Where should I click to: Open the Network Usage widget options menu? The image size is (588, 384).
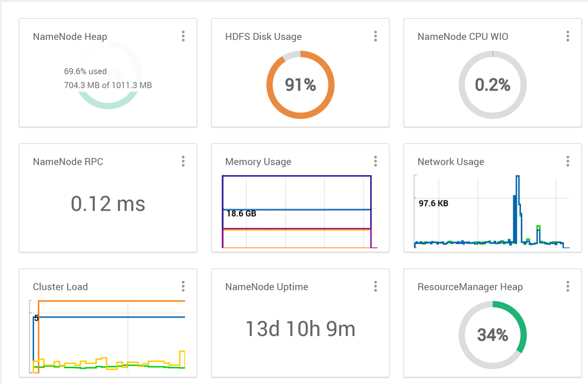pyautogui.click(x=567, y=161)
